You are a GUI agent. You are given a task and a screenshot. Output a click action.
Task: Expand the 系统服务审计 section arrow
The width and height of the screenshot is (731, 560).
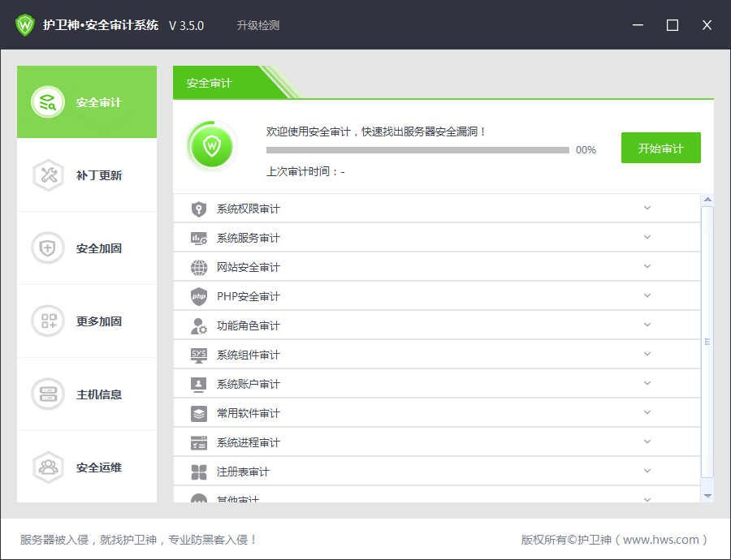[647, 237]
